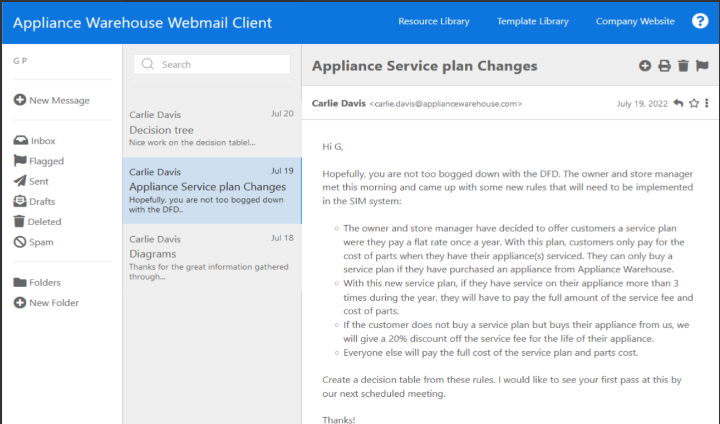The height and width of the screenshot is (424, 720).
Task: Click the add plus icon in email header
Action: point(645,66)
